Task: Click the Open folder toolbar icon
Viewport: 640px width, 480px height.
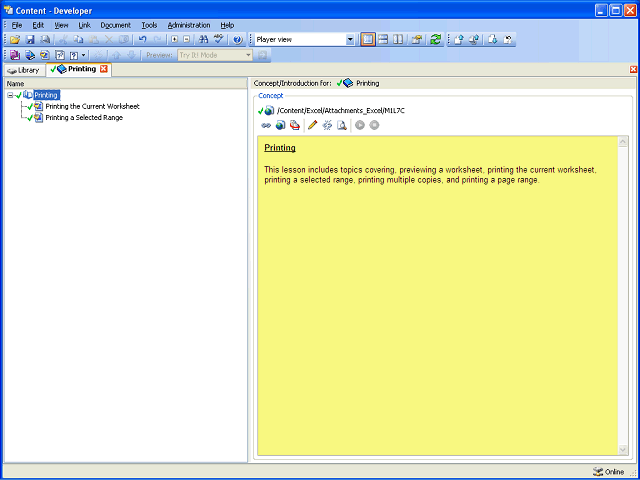Action: (x=15, y=40)
